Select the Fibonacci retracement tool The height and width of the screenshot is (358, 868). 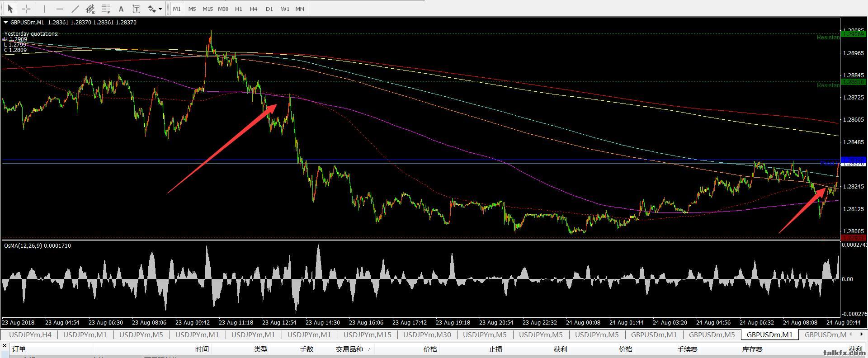tap(106, 9)
